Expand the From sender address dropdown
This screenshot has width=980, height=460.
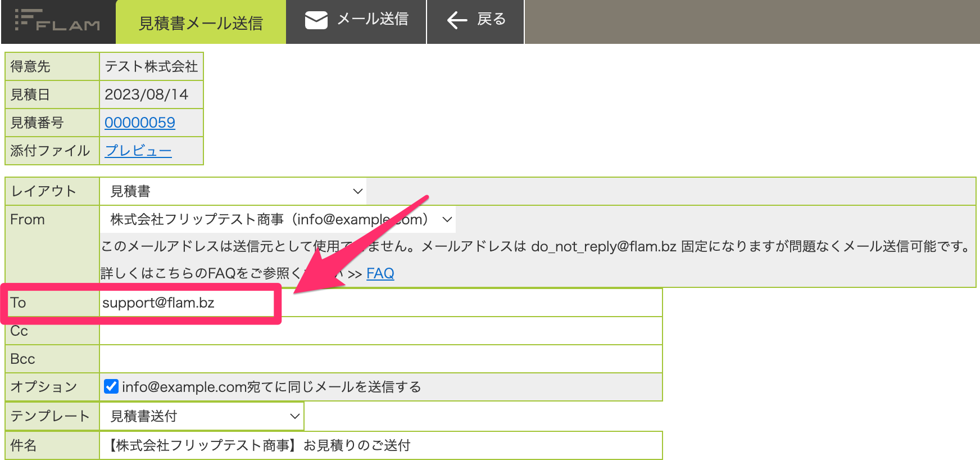[278, 219]
